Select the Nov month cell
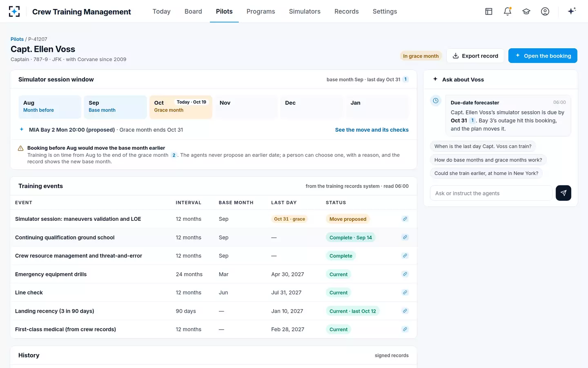This screenshot has height=368, width=588. coord(246,107)
